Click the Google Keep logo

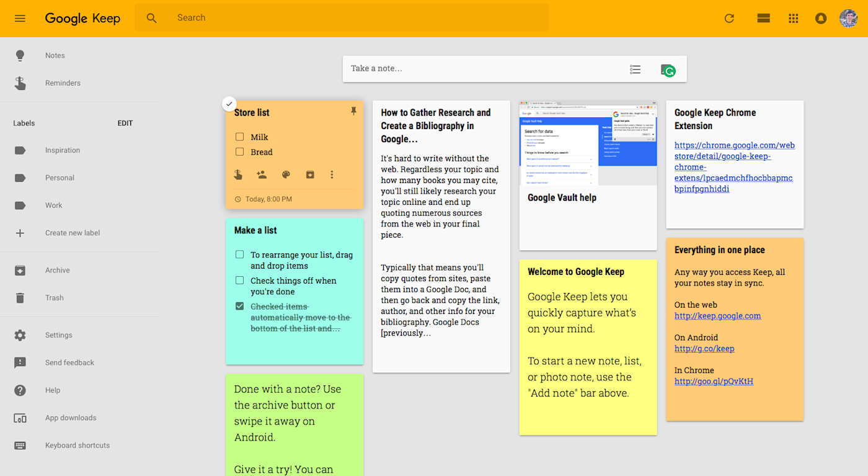click(82, 18)
